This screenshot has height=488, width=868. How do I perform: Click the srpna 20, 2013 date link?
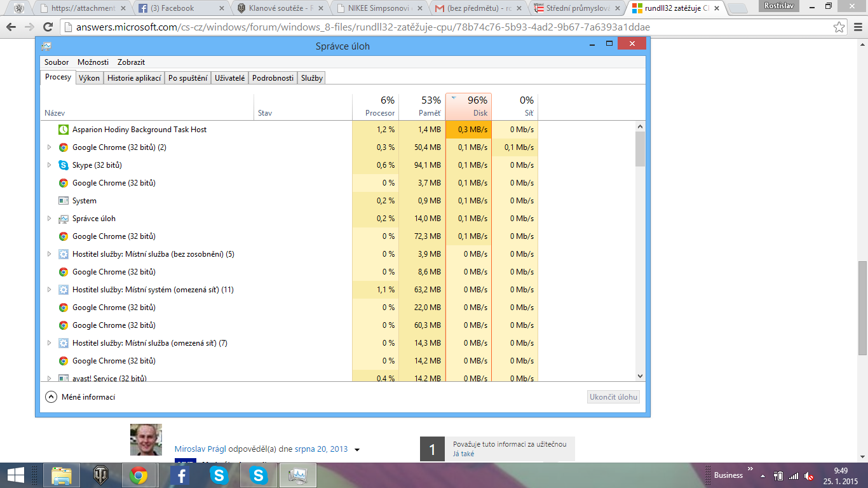322,449
